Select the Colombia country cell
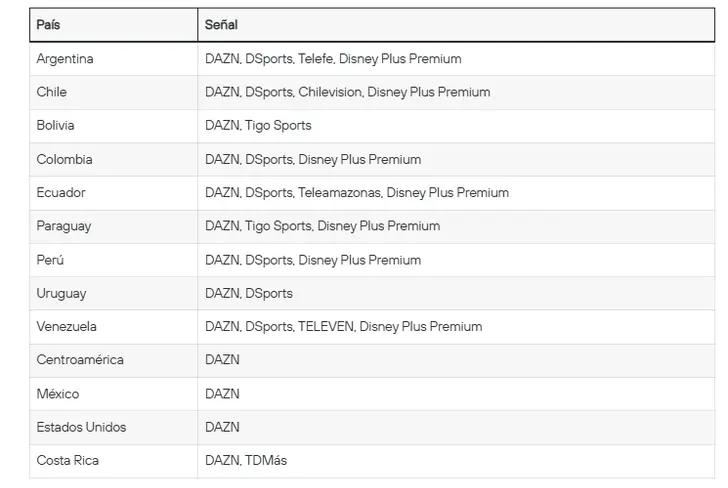728x488 pixels. [64, 159]
